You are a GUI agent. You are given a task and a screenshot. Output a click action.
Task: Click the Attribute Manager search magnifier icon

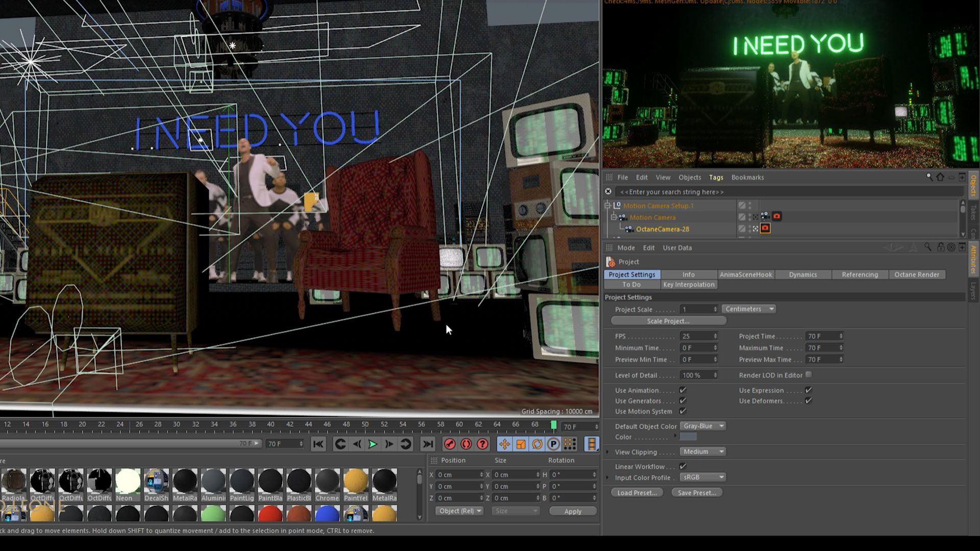coord(927,247)
